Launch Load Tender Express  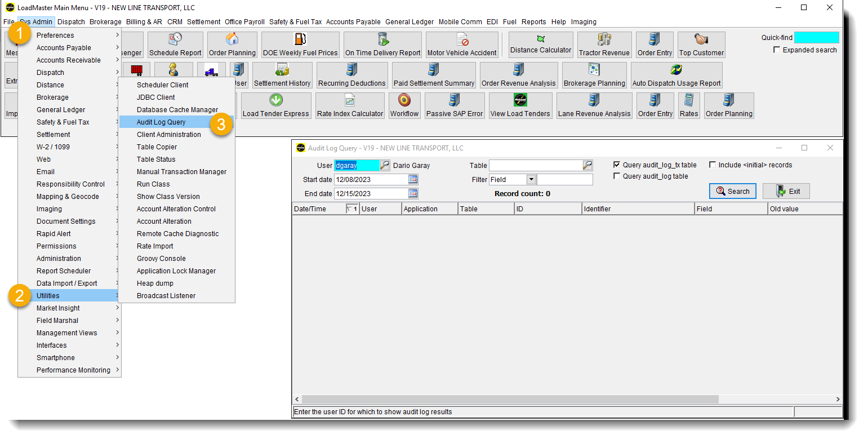coord(275,106)
